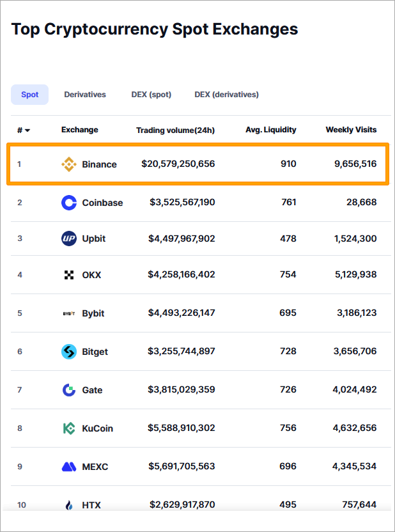Image resolution: width=395 pixels, height=532 pixels.
Task: Select the OKX logo icon
Action: [69, 275]
